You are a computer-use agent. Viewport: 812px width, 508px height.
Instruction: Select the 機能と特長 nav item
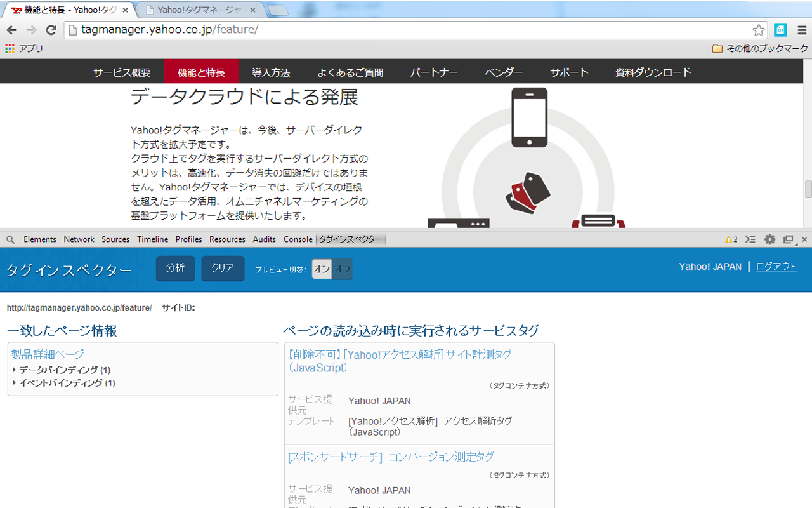pyautogui.click(x=201, y=72)
